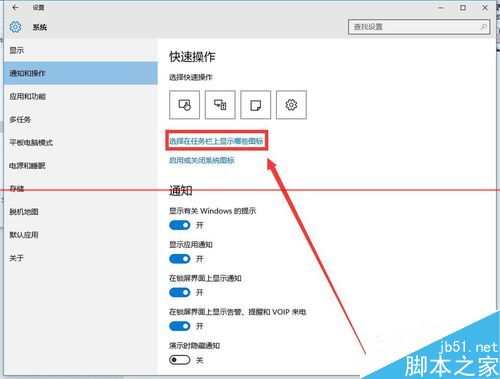The width and height of the screenshot is (500, 379).
Task: Open 平板电脑模式 in sidebar
Action: pos(81,143)
